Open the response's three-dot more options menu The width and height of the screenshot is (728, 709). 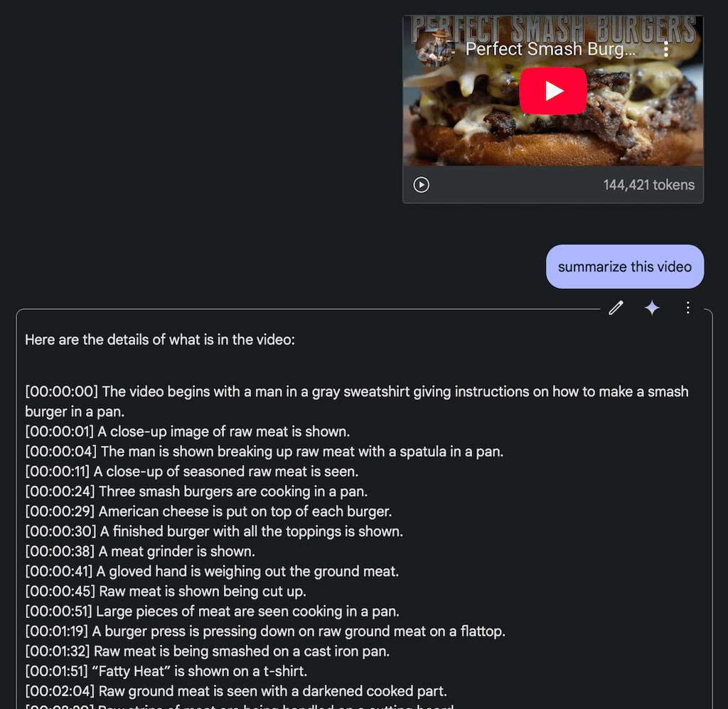coord(687,307)
